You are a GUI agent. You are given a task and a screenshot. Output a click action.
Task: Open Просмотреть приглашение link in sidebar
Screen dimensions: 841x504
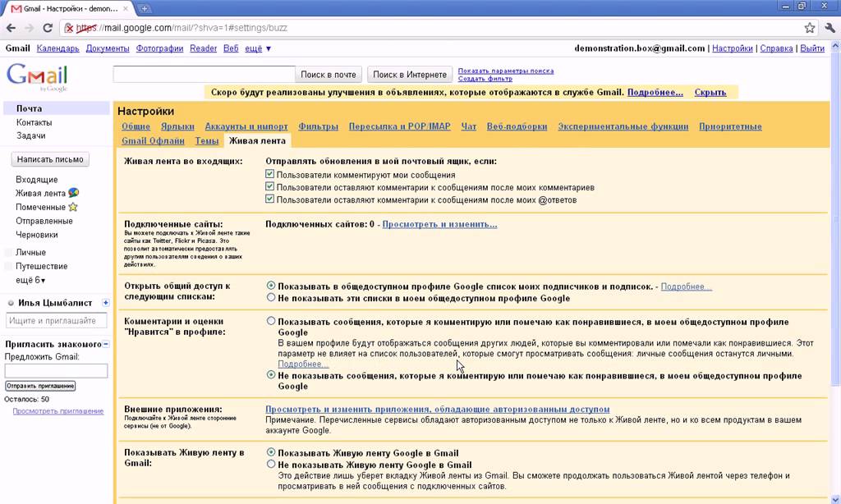(x=58, y=411)
